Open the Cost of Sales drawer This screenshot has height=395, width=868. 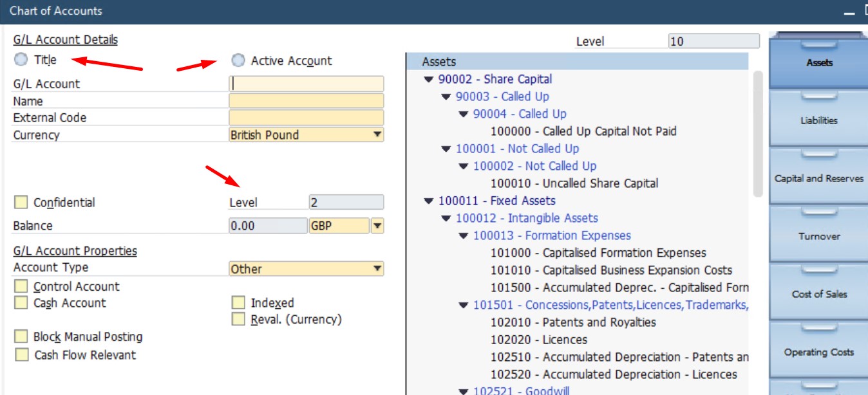[819, 294]
